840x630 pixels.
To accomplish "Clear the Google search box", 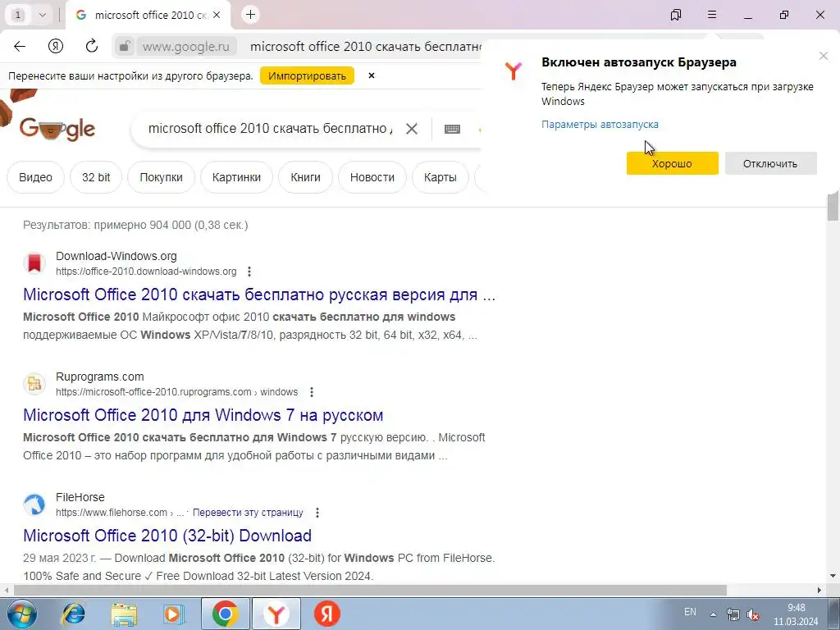I will (412, 129).
